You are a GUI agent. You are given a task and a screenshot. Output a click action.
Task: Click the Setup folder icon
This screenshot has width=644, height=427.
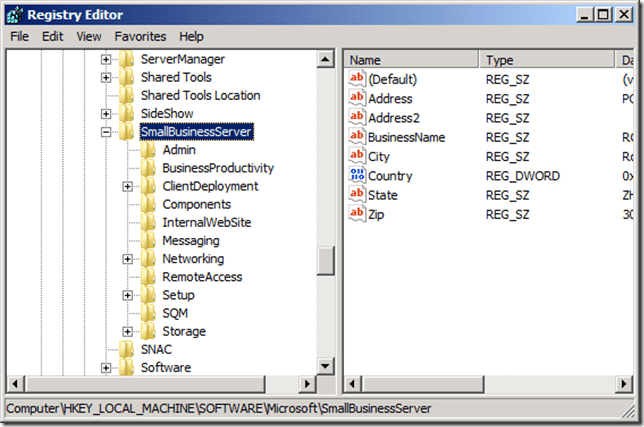(x=148, y=295)
